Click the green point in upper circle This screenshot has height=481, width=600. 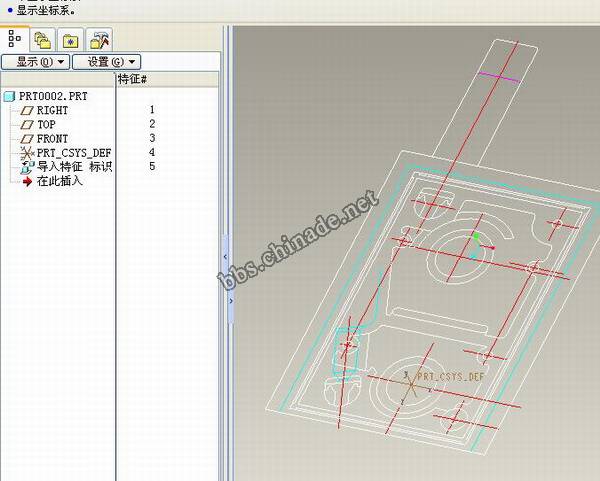(x=476, y=238)
